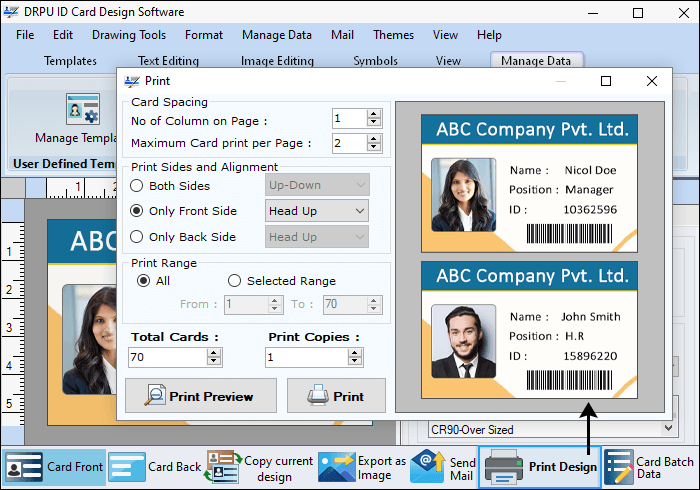
Task: Switch to Image Editing tab
Action: click(277, 61)
